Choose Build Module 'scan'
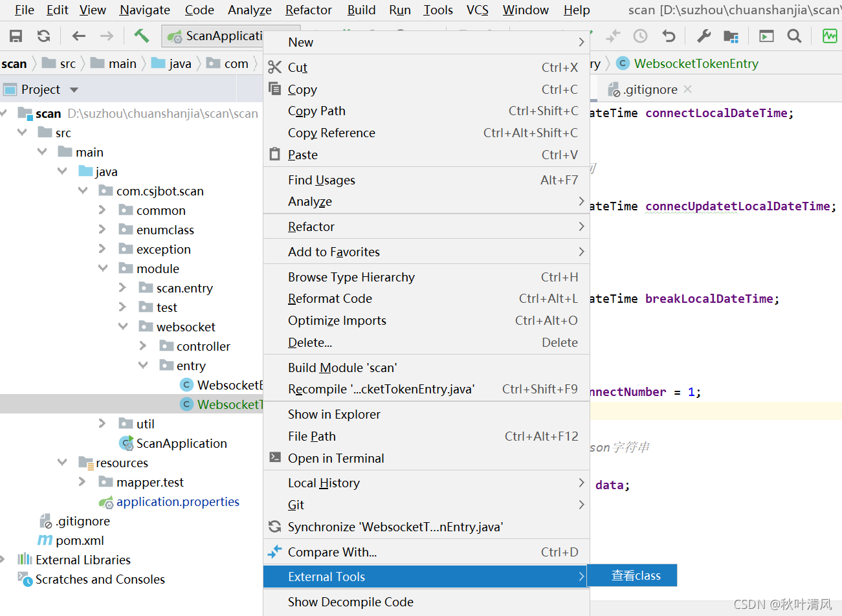Image resolution: width=842 pixels, height=616 pixels. (x=427, y=368)
